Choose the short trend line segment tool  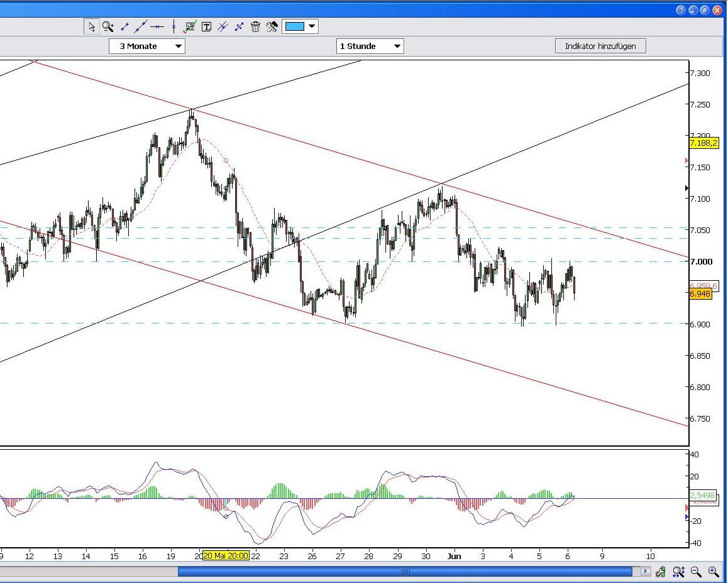(x=124, y=27)
